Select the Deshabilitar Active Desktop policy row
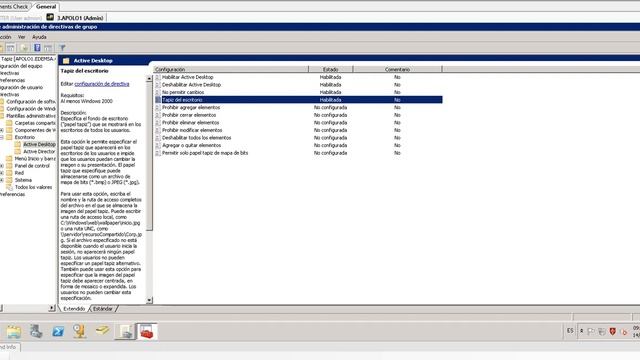The image size is (640, 360). pos(298,85)
